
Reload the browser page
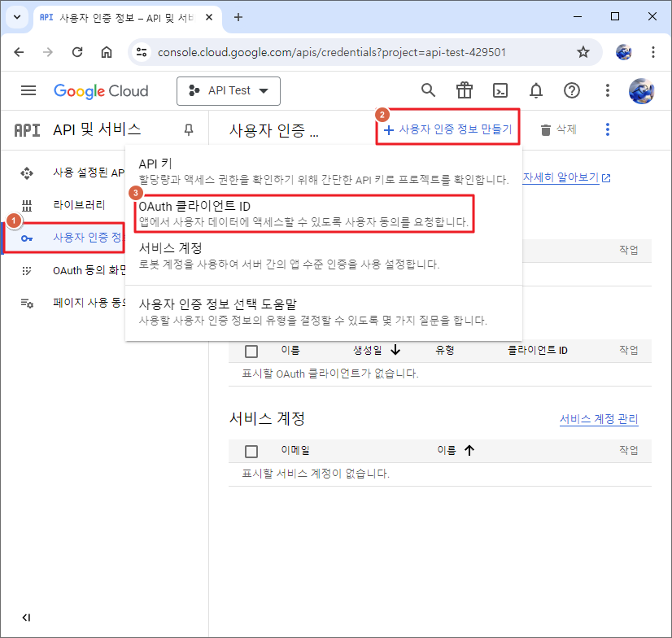pyautogui.click(x=77, y=52)
